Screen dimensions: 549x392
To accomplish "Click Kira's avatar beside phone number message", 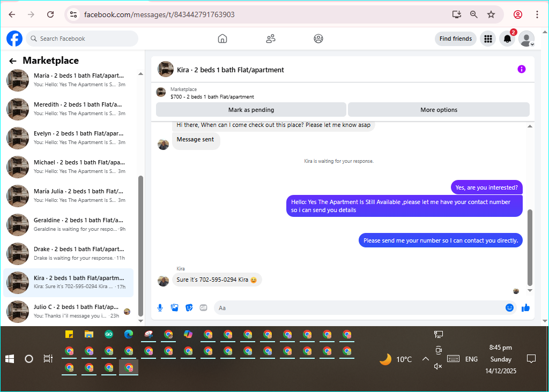I will coord(163,281).
